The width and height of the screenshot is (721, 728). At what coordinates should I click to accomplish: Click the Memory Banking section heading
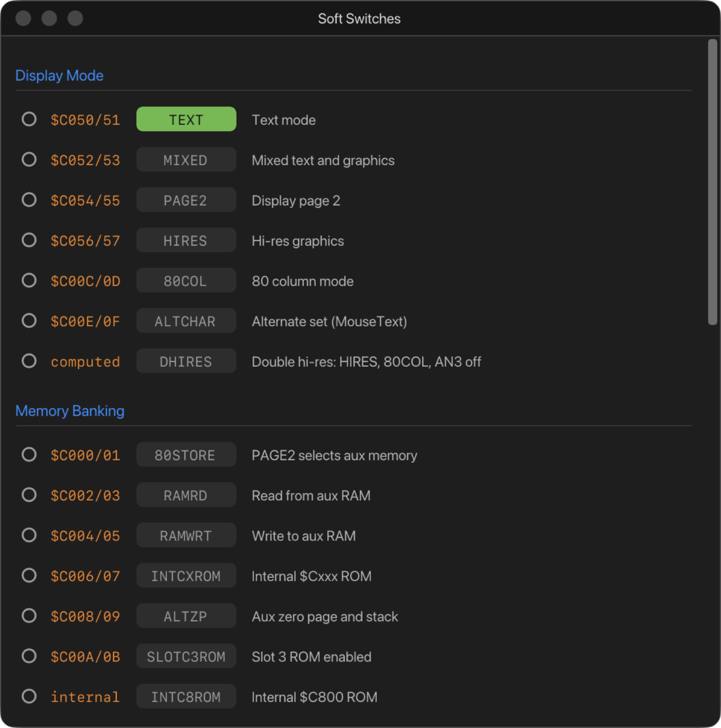coord(70,411)
